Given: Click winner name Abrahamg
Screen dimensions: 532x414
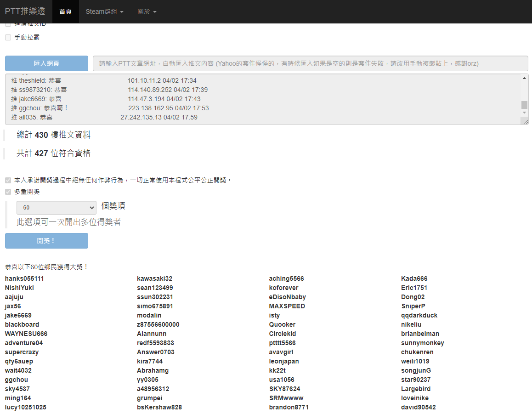Looking at the screenshot, I should [153, 370].
